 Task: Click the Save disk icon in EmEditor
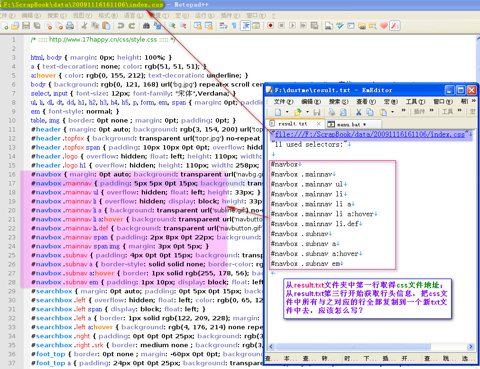click(x=317, y=112)
